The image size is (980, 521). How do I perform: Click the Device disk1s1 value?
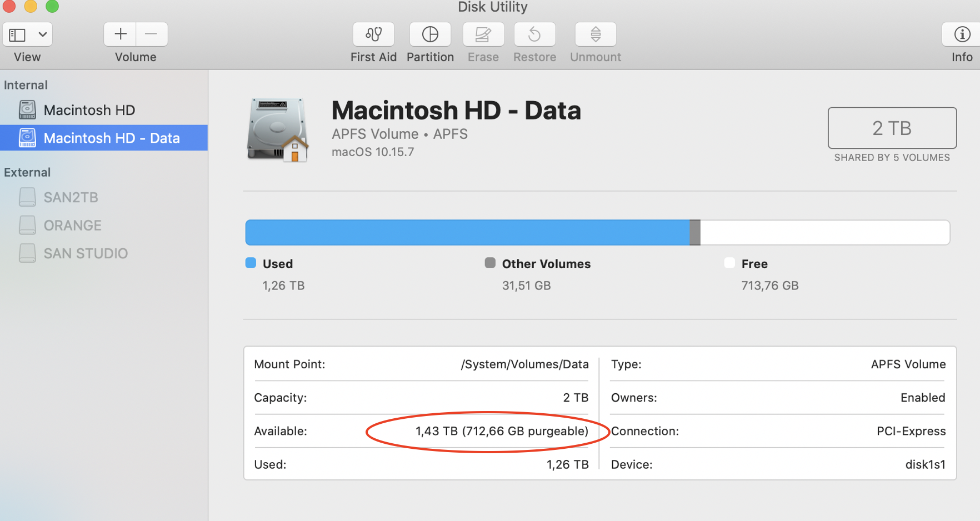click(x=926, y=464)
